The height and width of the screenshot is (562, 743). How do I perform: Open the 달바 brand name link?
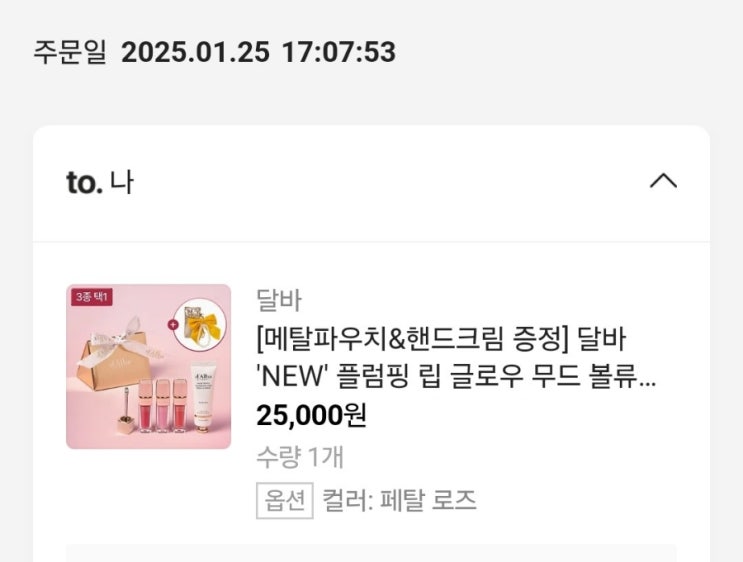coord(279,299)
